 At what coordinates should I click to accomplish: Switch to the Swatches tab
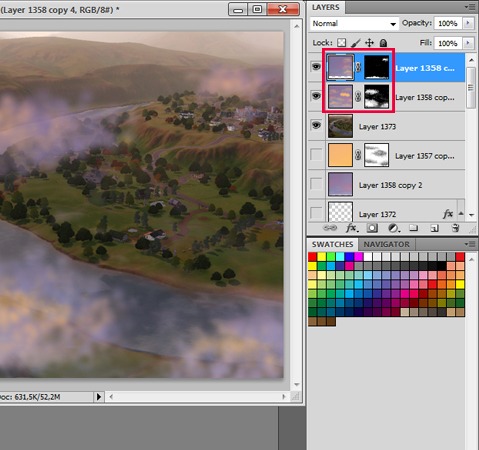pyautogui.click(x=332, y=244)
